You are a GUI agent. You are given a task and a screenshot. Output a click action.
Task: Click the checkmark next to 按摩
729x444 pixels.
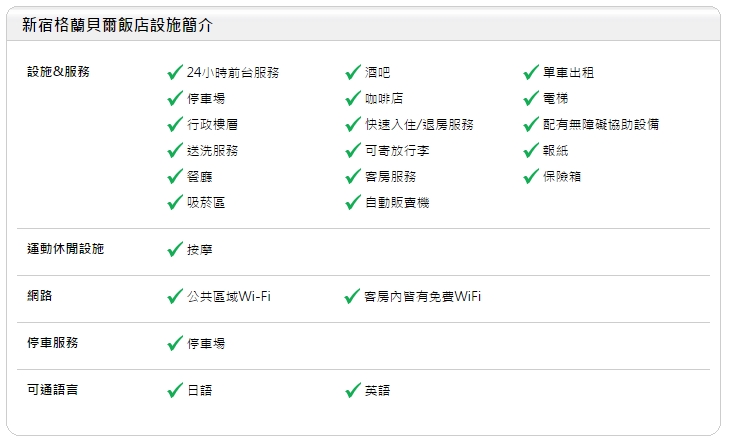click(x=176, y=249)
